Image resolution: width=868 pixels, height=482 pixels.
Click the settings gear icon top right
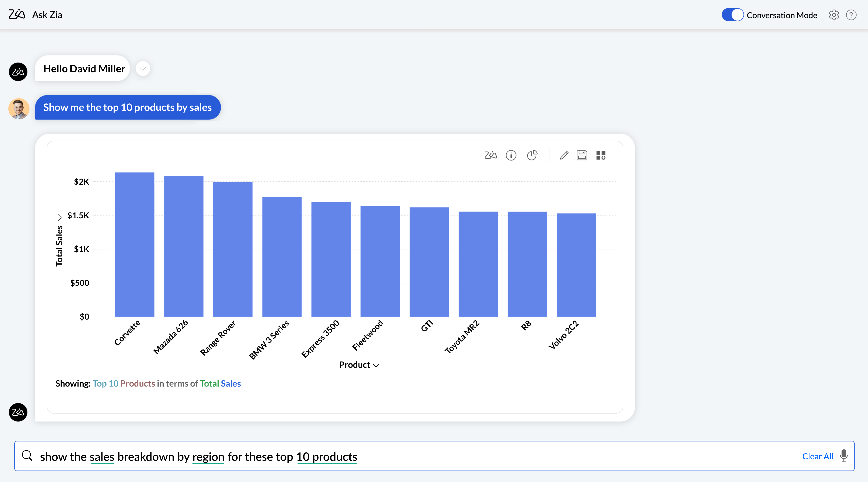coord(834,15)
